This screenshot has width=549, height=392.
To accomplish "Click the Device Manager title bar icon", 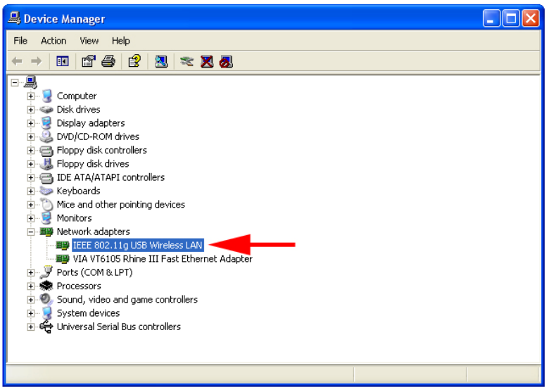I will (14, 18).
